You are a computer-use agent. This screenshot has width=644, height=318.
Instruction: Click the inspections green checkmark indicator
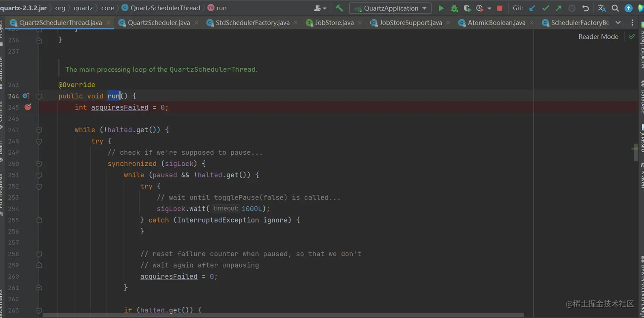click(632, 37)
